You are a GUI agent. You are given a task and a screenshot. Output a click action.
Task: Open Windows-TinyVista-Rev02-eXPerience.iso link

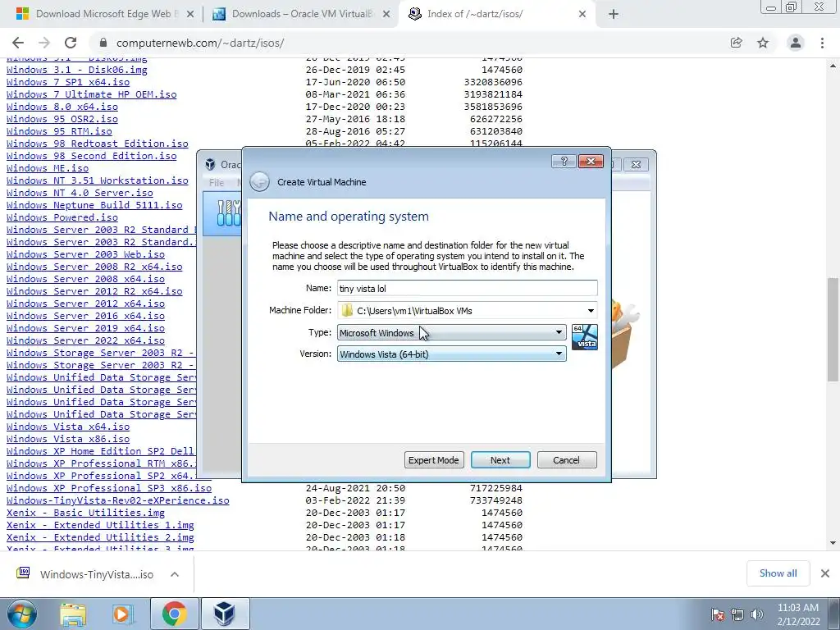pyautogui.click(x=118, y=500)
